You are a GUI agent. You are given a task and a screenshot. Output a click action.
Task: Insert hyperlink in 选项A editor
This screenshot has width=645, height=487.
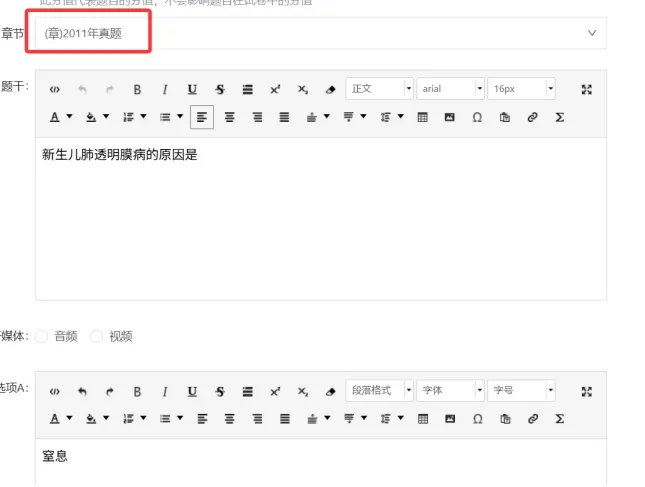[532, 419]
